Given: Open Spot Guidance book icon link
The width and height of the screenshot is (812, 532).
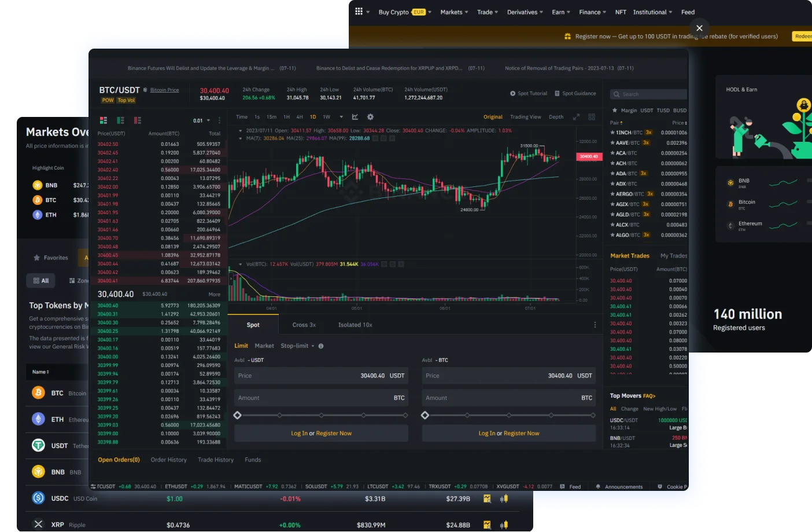Looking at the screenshot, I should [557, 93].
